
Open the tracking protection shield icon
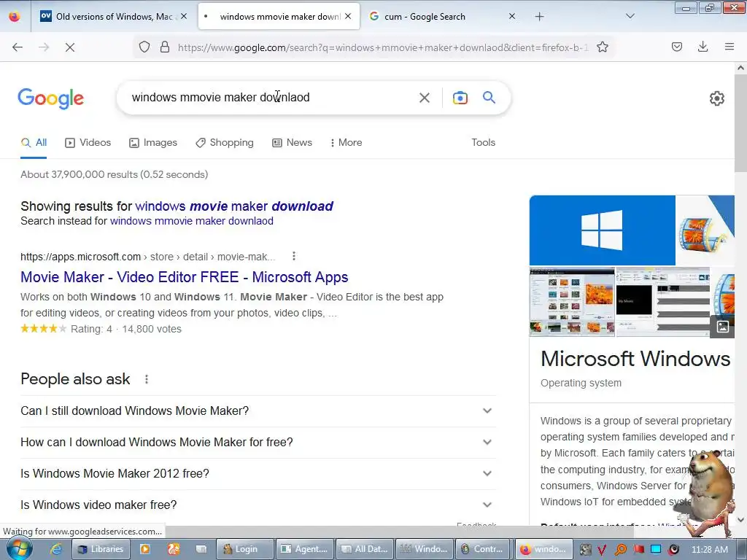tap(144, 47)
